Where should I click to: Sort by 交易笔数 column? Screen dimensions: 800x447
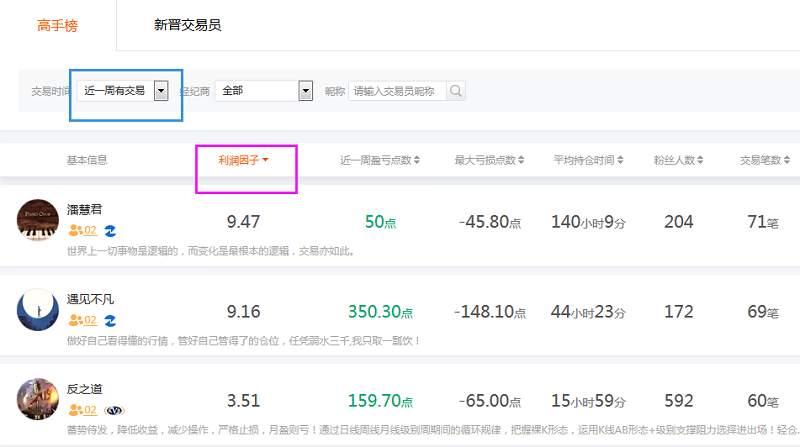click(x=764, y=160)
